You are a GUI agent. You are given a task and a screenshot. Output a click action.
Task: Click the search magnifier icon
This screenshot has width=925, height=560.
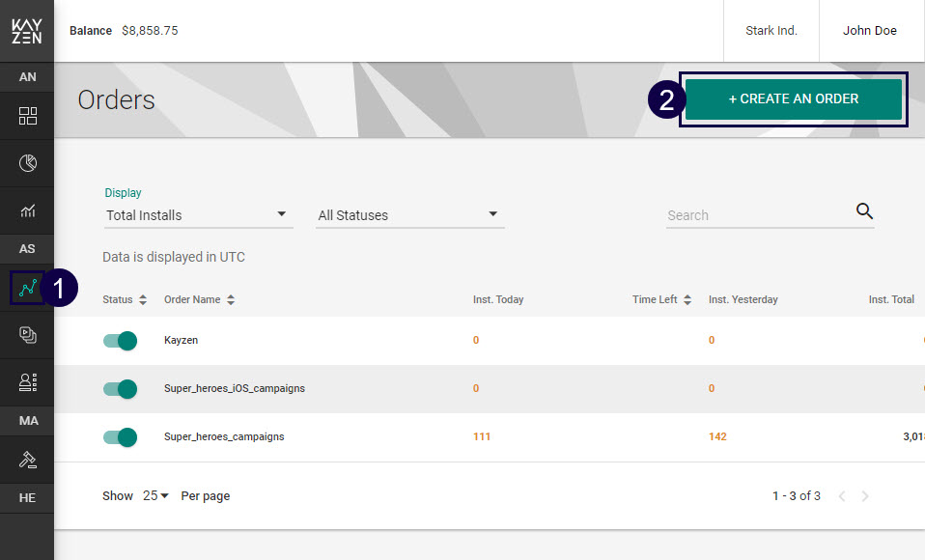pos(864,212)
